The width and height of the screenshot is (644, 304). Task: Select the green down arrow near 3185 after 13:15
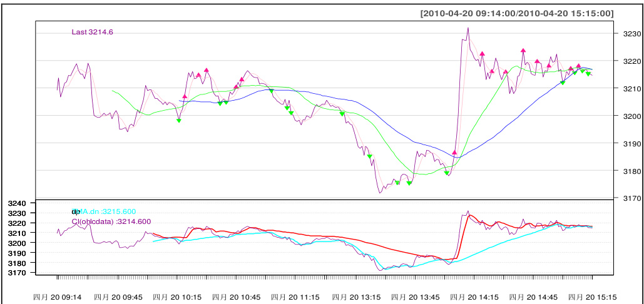[370, 156]
